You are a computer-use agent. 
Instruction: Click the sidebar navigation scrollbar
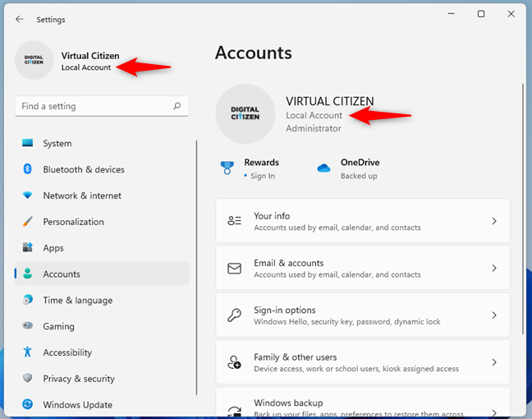pyautogui.click(x=196, y=268)
